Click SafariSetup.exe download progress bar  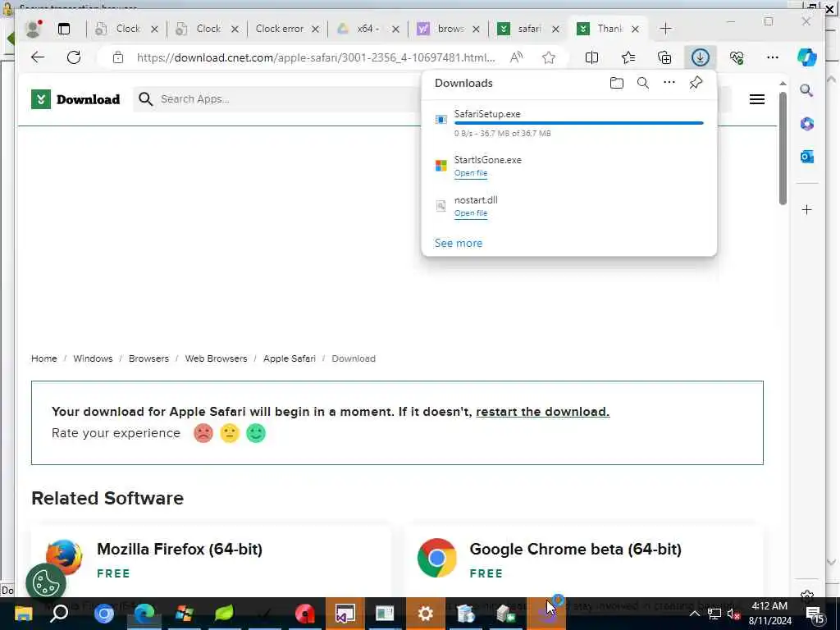click(578, 123)
